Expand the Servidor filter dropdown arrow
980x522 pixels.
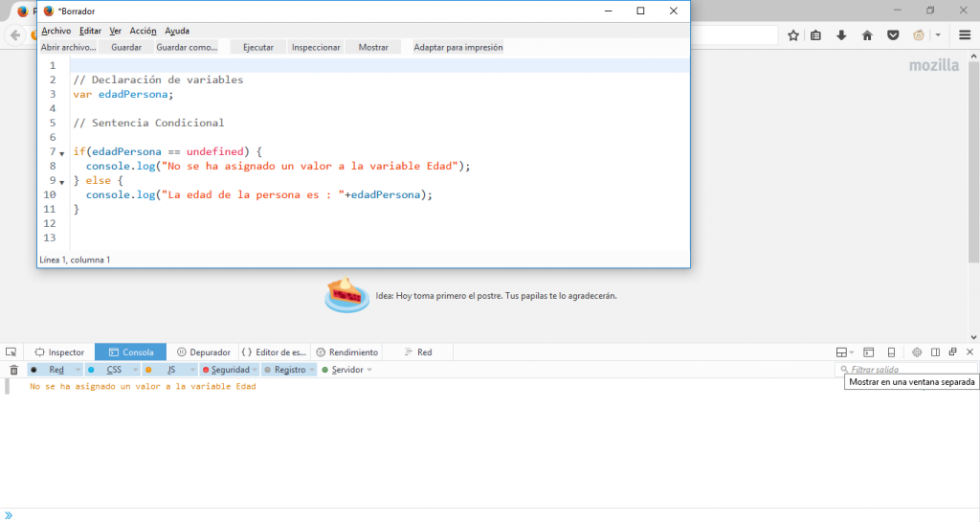[369, 370]
